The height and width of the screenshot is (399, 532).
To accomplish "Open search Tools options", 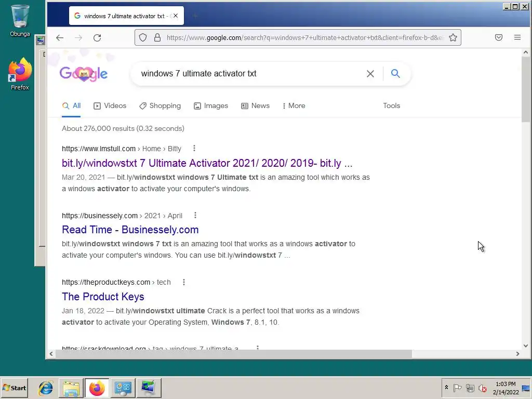I will pos(392,106).
